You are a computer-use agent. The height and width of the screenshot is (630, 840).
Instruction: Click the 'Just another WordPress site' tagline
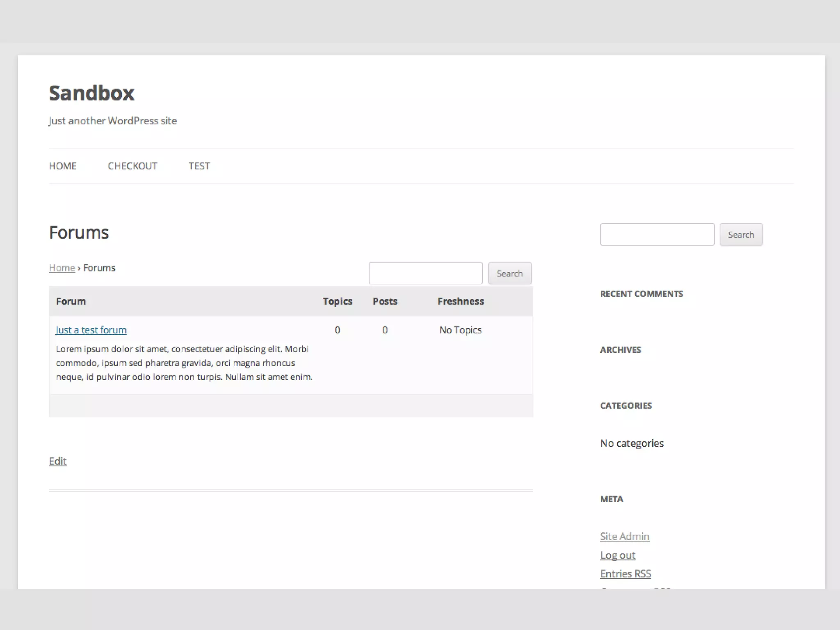click(x=113, y=121)
